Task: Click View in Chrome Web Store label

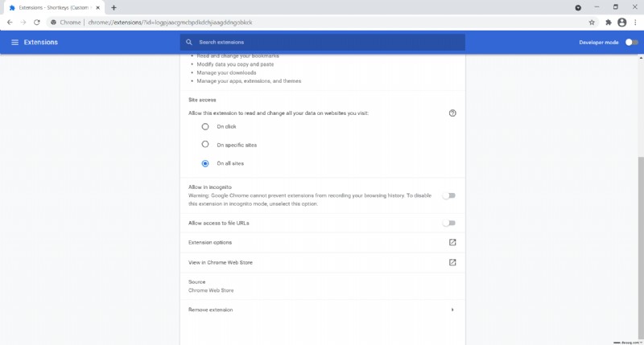Action: (x=220, y=262)
